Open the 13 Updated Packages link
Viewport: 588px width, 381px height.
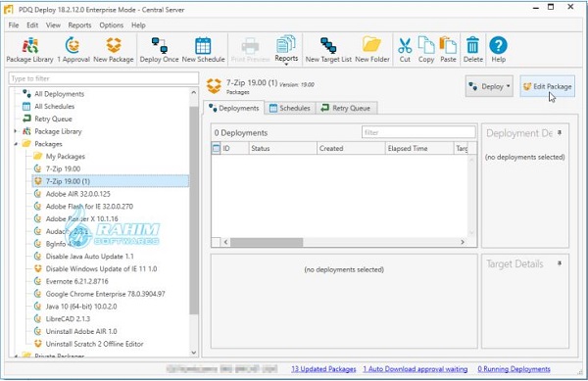(x=323, y=369)
